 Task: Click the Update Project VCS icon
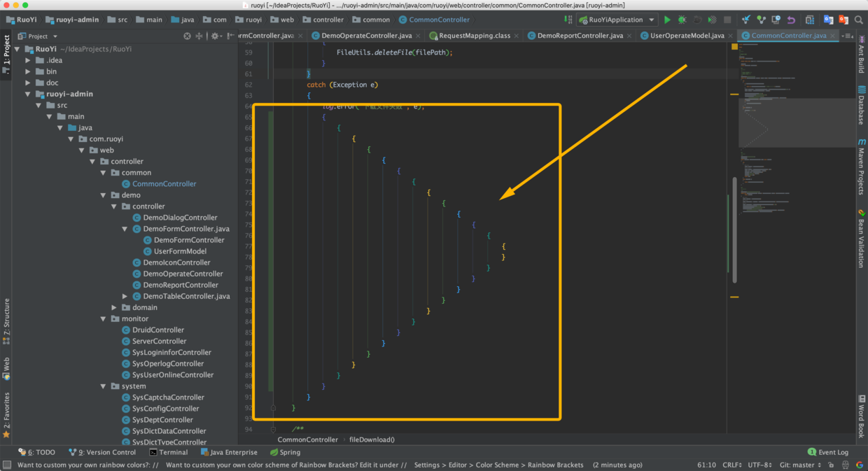[746, 20]
